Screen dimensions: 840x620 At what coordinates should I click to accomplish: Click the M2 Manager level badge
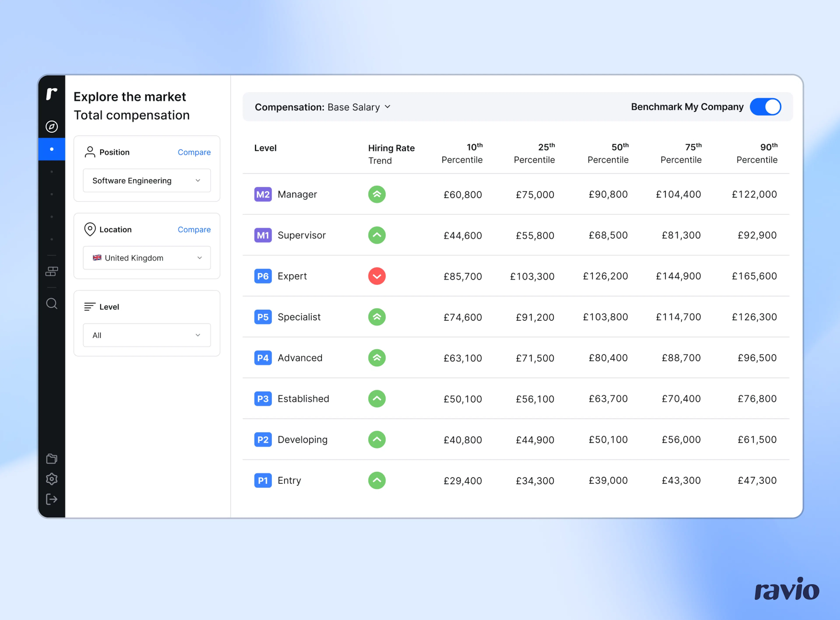pyautogui.click(x=263, y=194)
